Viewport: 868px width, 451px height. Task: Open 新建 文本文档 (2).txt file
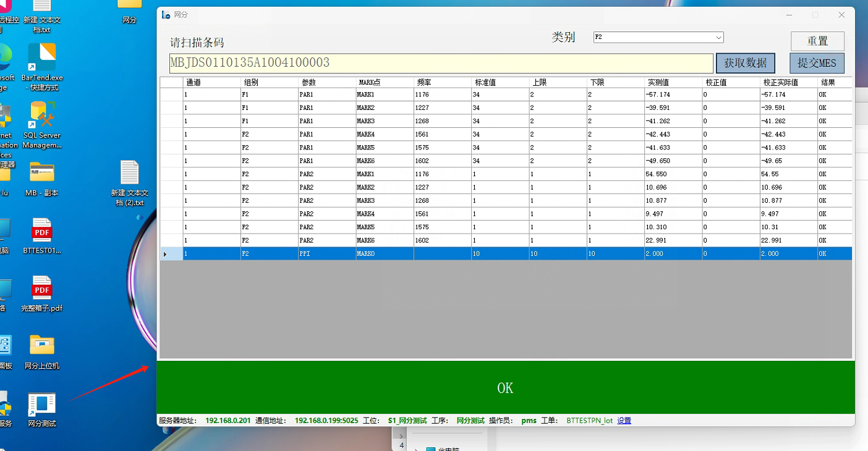[x=130, y=175]
